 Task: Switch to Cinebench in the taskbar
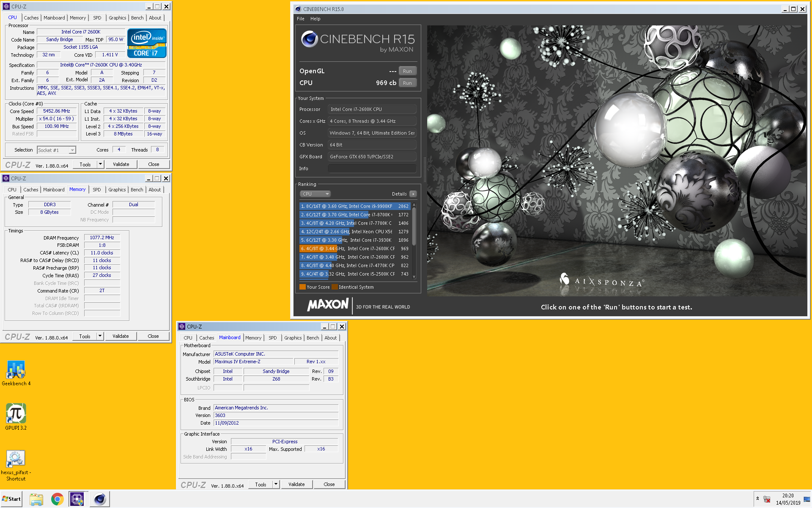tap(100, 499)
